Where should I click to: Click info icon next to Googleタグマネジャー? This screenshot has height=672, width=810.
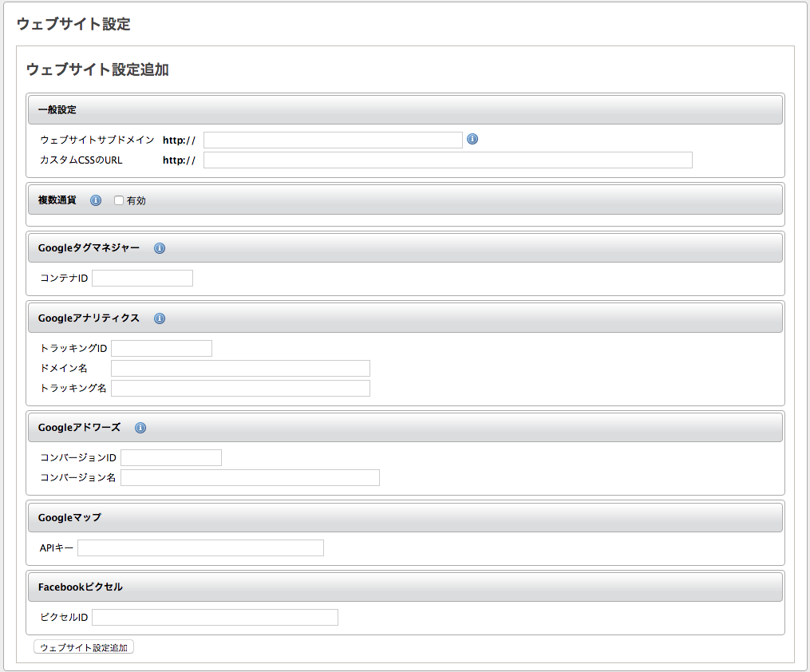[x=160, y=248]
